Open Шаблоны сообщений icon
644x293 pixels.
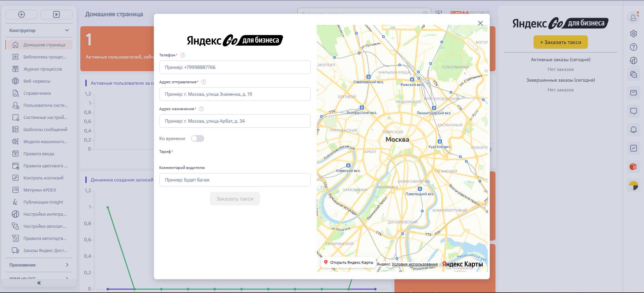(x=15, y=129)
